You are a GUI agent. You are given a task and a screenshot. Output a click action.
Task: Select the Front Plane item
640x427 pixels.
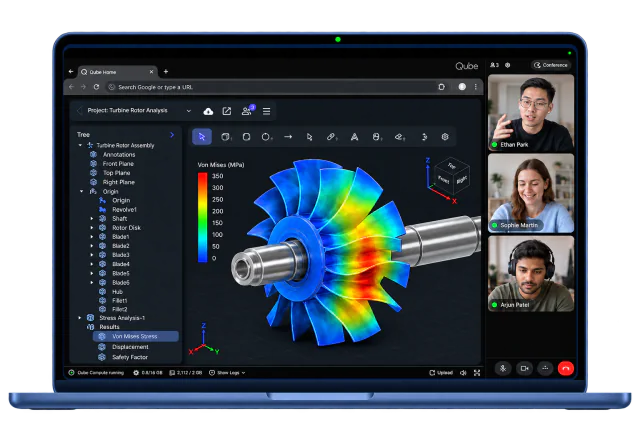point(118,164)
